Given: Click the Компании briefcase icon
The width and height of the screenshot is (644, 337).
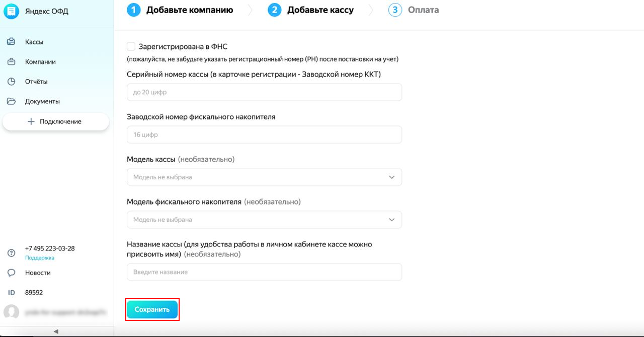Looking at the screenshot, I should click(x=11, y=62).
